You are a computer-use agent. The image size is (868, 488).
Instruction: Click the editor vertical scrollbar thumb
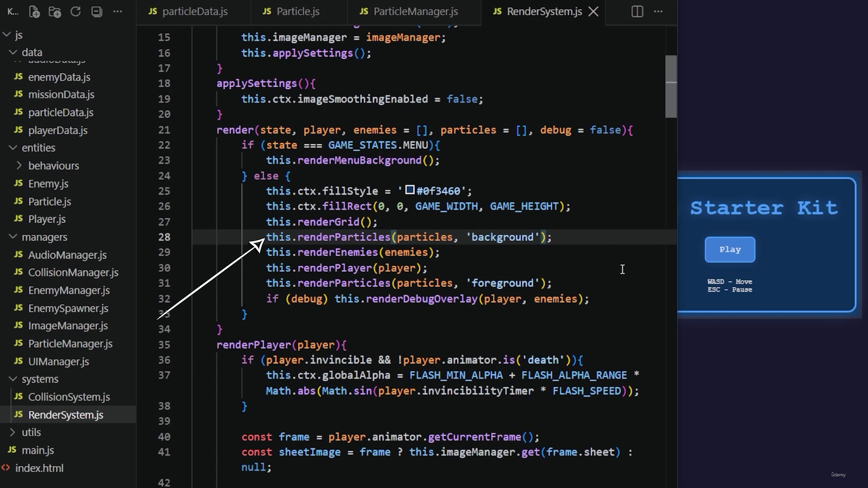click(671, 86)
